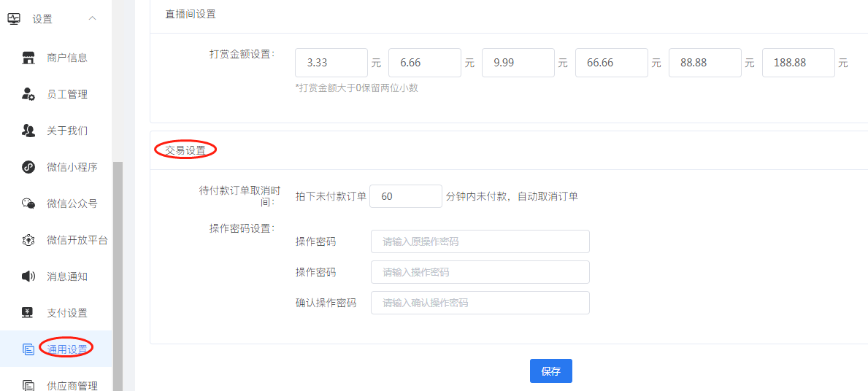This screenshot has height=391, width=868.
Task: Click the 支付设置 yen icon
Action: pyautogui.click(x=28, y=312)
